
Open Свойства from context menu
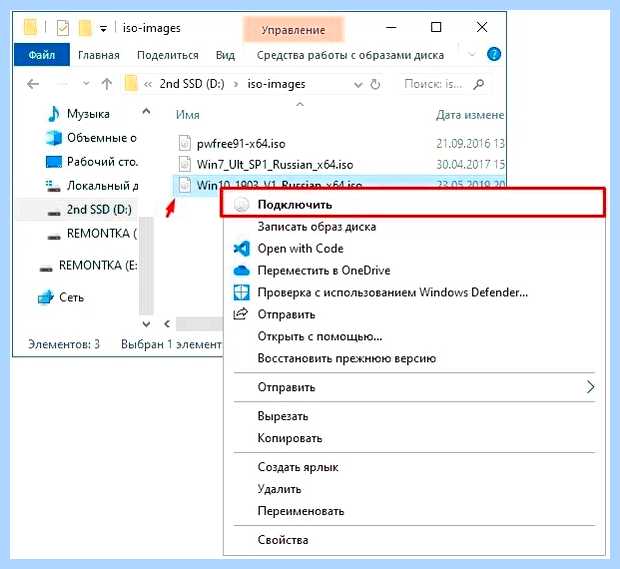tap(413, 540)
